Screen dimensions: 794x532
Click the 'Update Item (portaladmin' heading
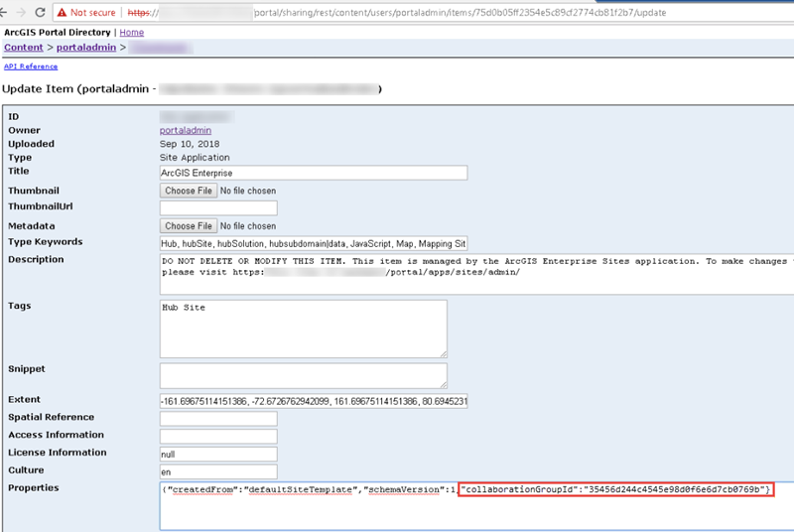coord(75,89)
